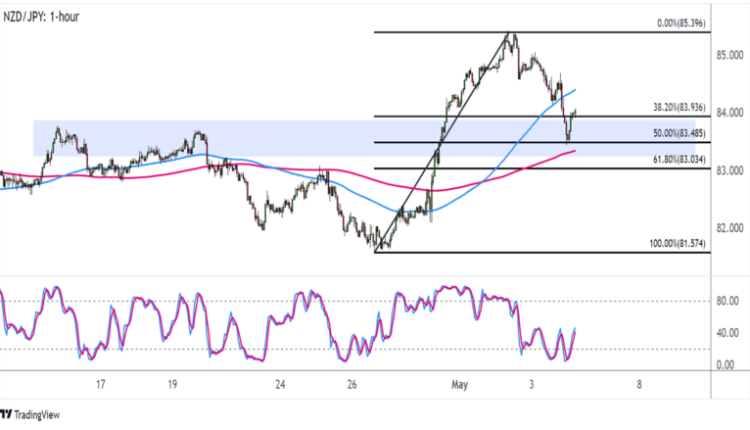Select the 24 date marker on time axis

pyautogui.click(x=281, y=385)
